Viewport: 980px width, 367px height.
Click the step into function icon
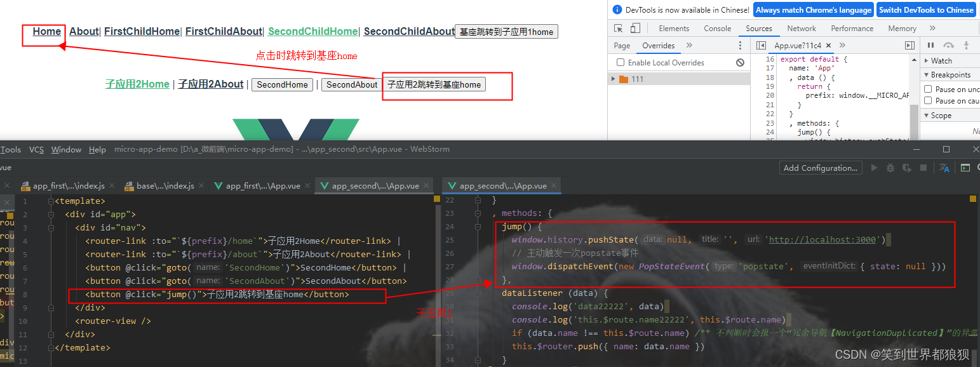(x=967, y=46)
